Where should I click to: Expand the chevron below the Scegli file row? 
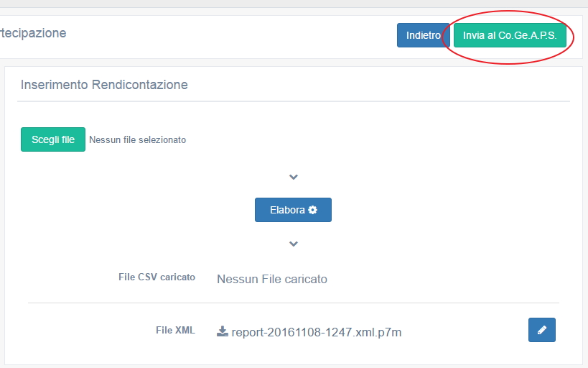[x=293, y=177]
